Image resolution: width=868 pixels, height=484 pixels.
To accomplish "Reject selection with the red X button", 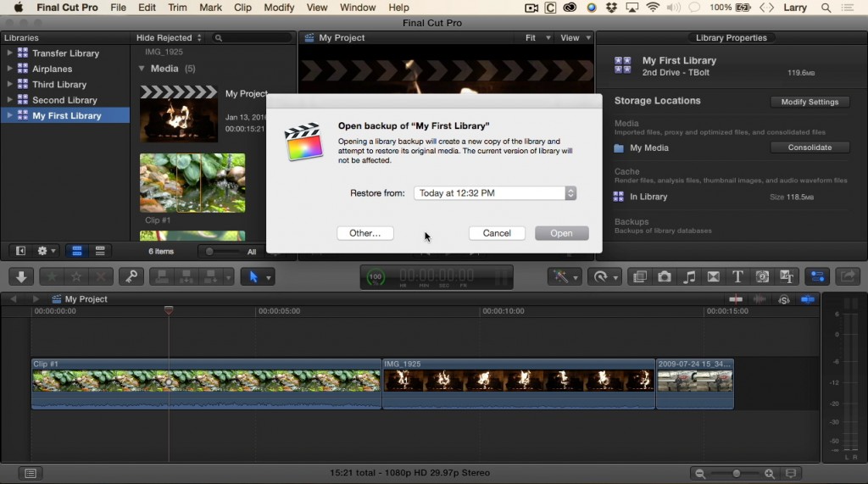I will 101,276.
